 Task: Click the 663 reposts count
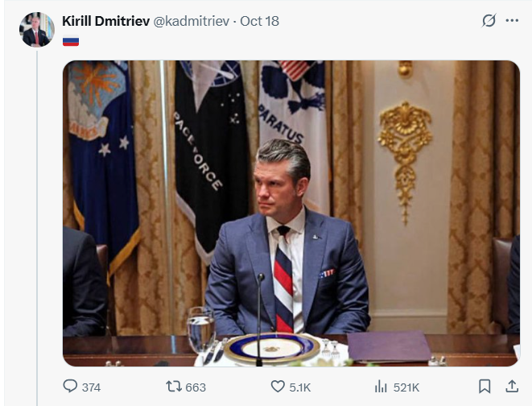196,387
